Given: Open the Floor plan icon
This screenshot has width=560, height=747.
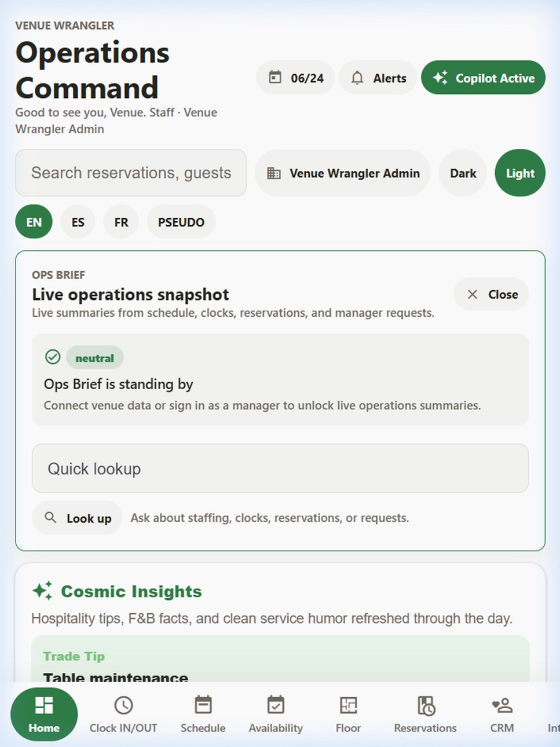Looking at the screenshot, I should coord(348,705).
